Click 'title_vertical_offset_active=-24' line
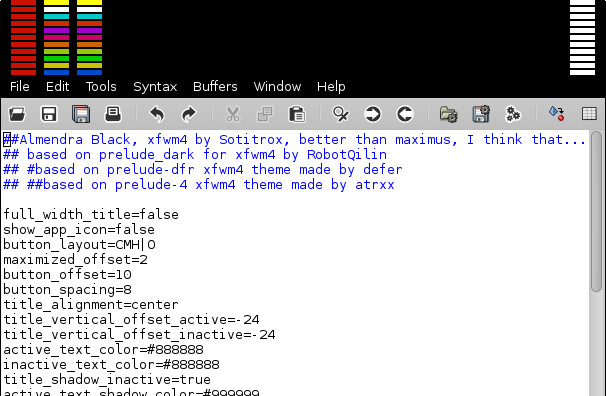Image resolution: width=606 pixels, height=396 pixels. [x=131, y=320]
